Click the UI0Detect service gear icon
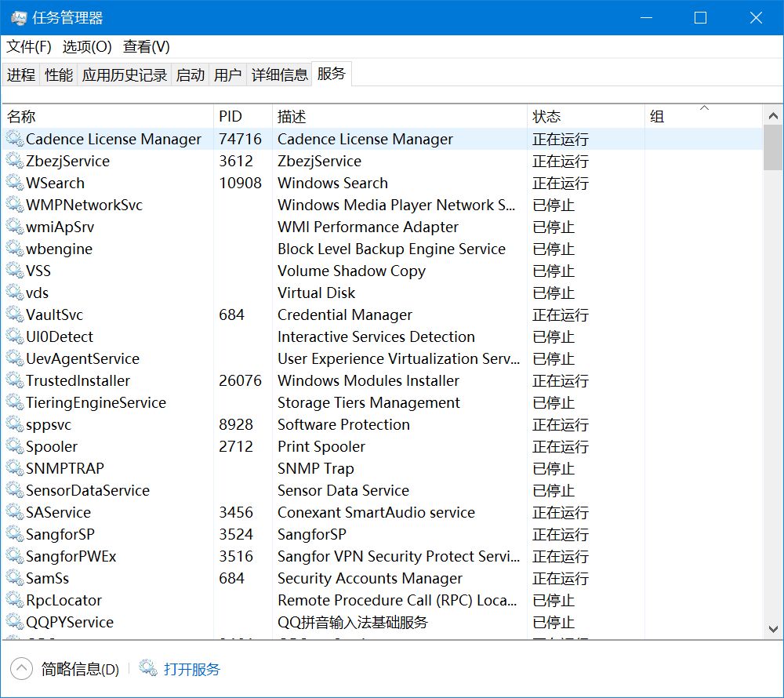The height and width of the screenshot is (698, 784). pyautogui.click(x=14, y=336)
